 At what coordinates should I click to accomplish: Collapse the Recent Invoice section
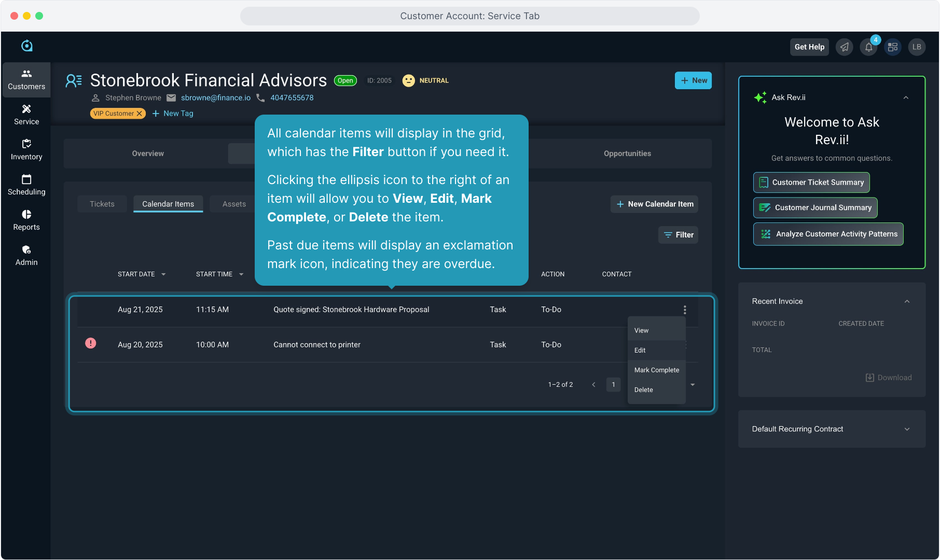click(907, 301)
